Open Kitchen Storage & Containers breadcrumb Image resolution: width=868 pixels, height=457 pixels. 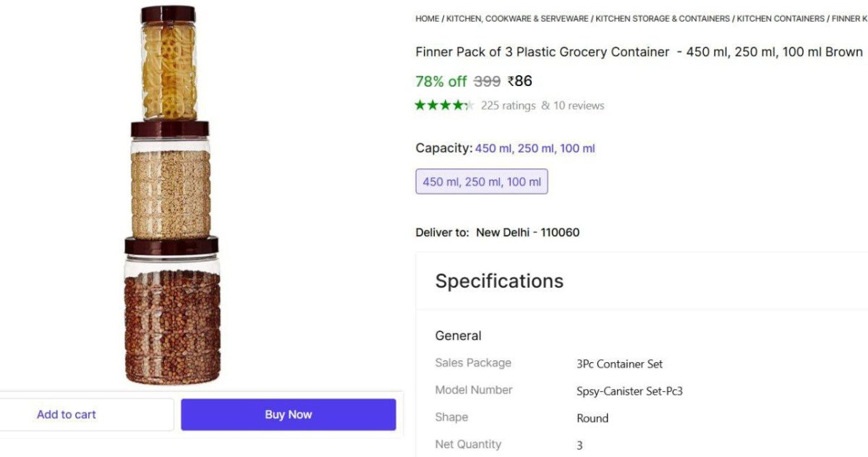[x=663, y=19]
